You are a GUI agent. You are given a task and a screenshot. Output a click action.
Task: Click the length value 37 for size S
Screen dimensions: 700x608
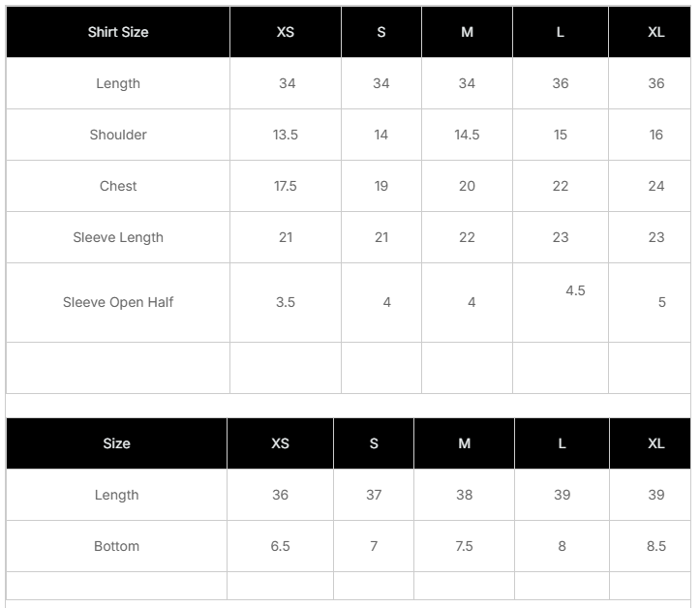click(374, 495)
